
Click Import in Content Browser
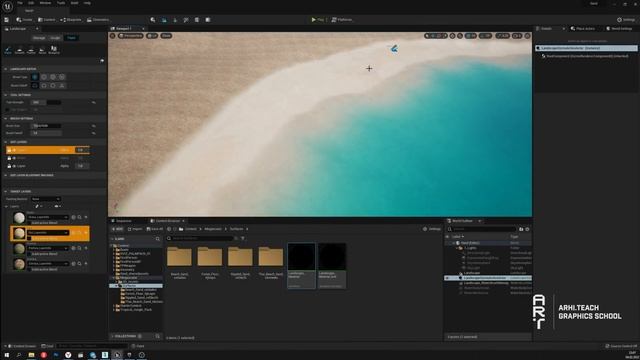pyautogui.click(x=135, y=229)
